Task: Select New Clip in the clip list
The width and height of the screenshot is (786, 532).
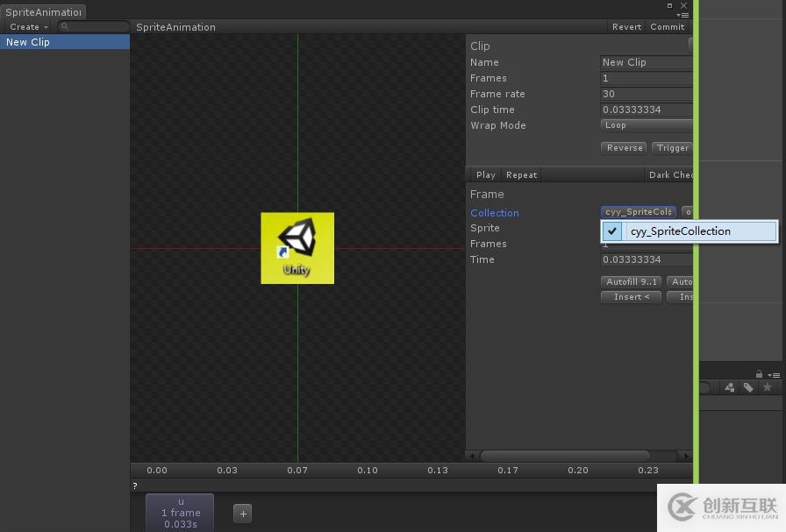Action: pos(27,41)
